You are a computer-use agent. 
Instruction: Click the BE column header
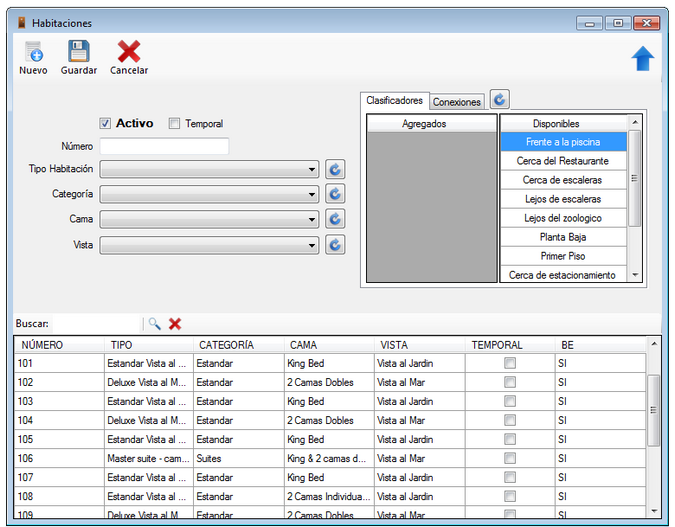point(601,345)
